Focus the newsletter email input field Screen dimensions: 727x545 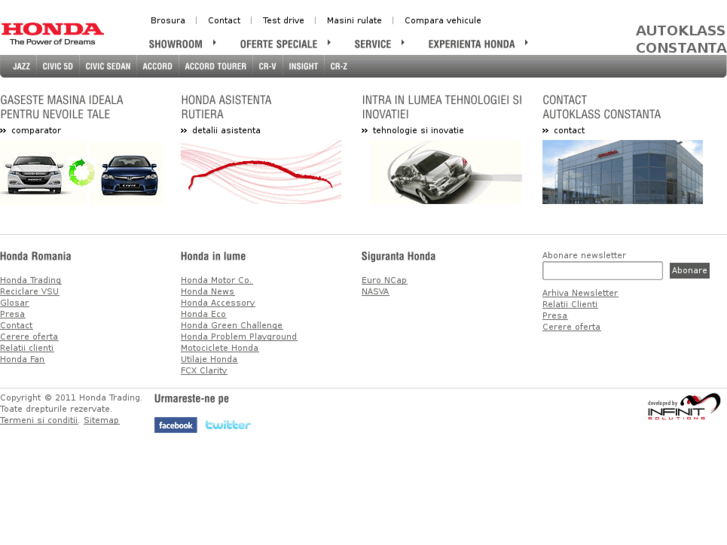click(x=602, y=270)
